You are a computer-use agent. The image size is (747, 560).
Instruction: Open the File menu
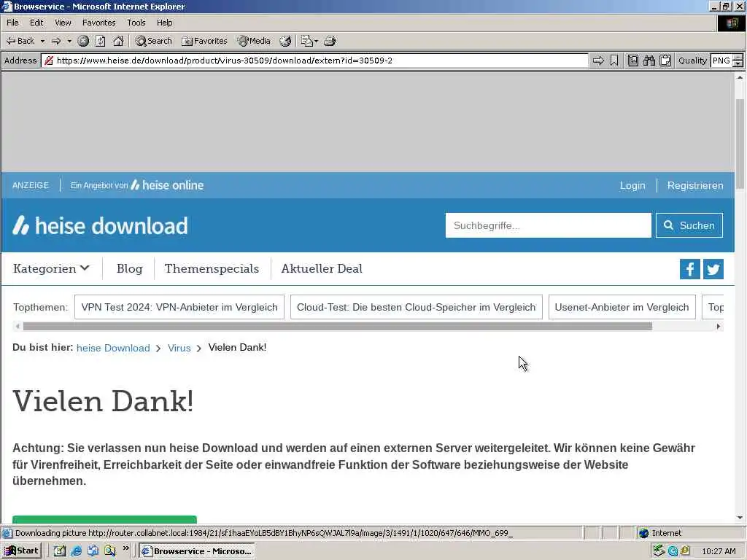click(12, 23)
